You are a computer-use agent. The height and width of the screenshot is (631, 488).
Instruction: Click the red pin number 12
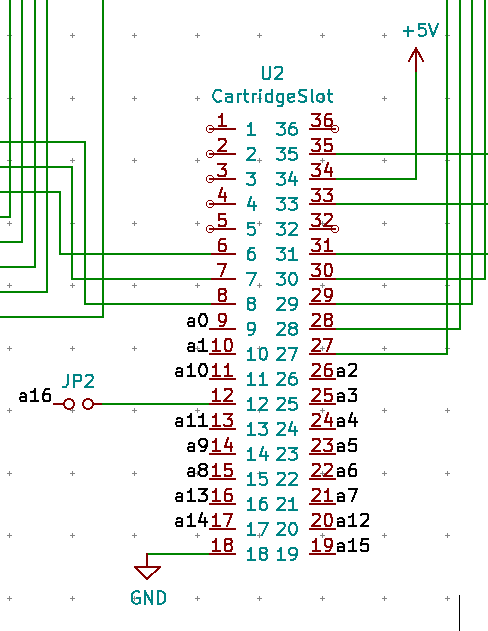[x=222, y=396]
